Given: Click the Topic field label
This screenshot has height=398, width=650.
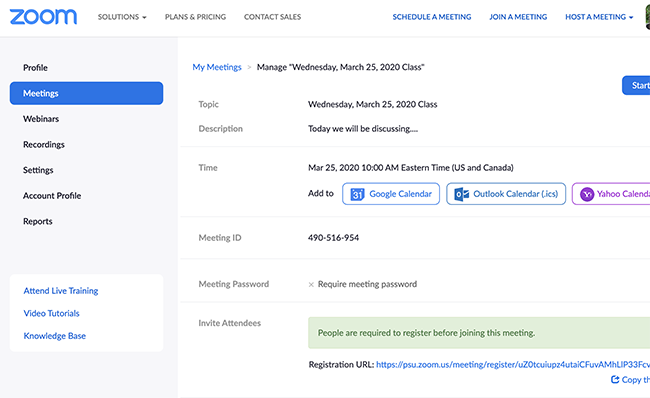Looking at the screenshot, I should pos(209,104).
